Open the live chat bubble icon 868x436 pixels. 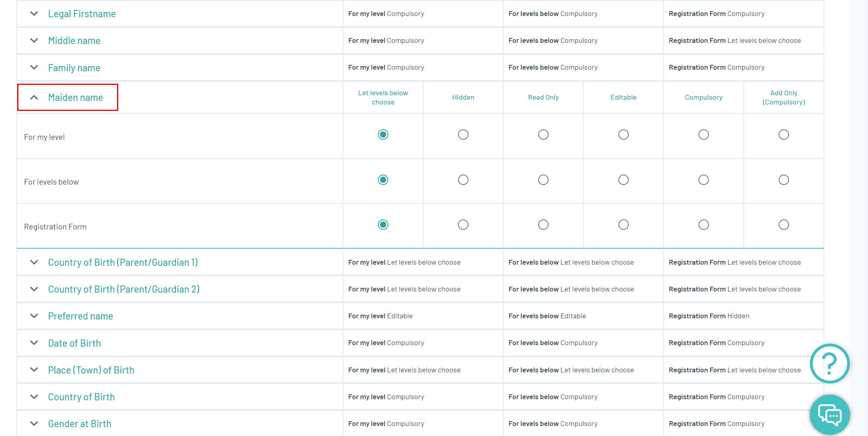[829, 415]
